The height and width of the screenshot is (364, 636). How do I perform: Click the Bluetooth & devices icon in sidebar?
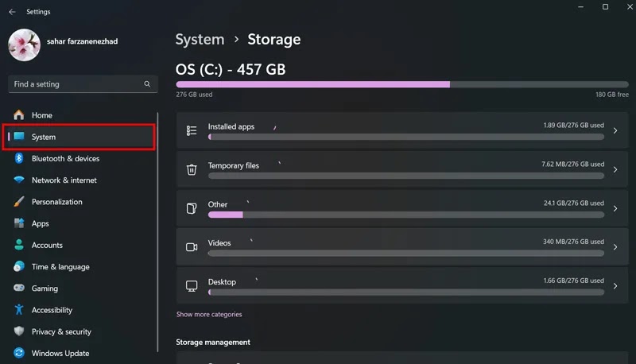coord(19,158)
